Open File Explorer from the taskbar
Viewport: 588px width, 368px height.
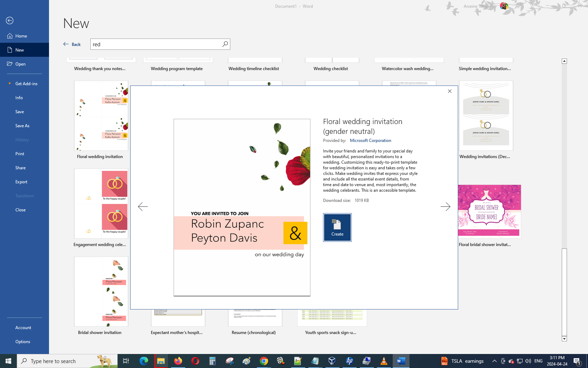click(161, 361)
